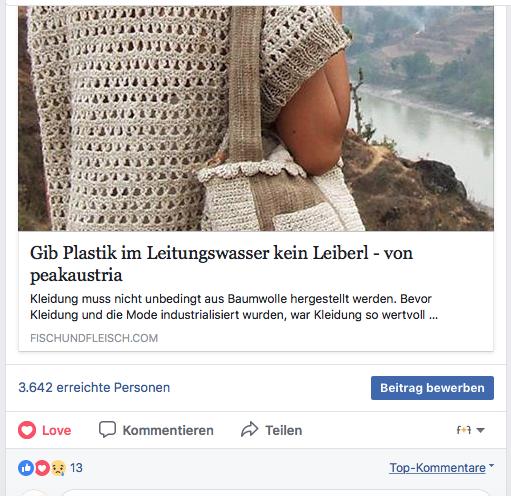Screen dimensions: 511x496
Task: Click the Teilen share arrow icon
Action: [x=249, y=429]
